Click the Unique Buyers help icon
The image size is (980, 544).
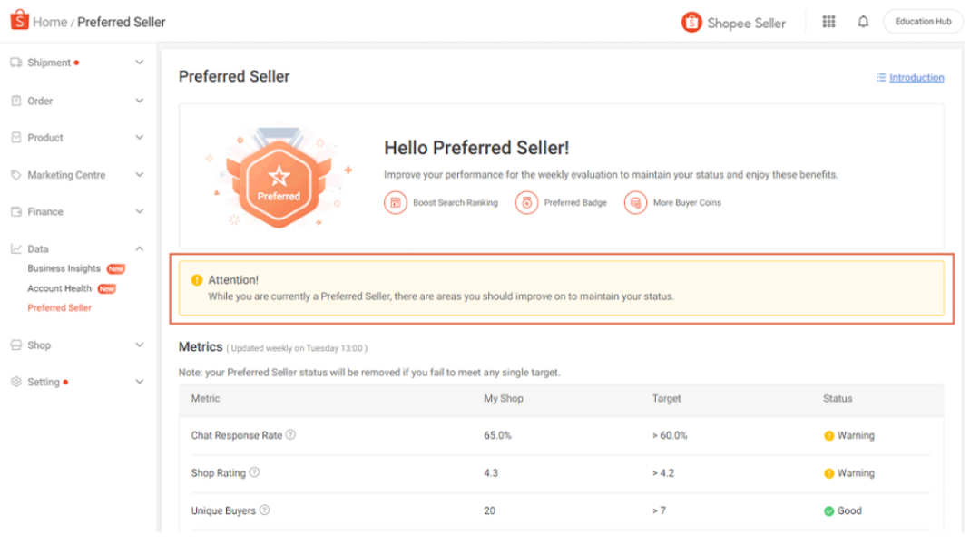(x=264, y=510)
